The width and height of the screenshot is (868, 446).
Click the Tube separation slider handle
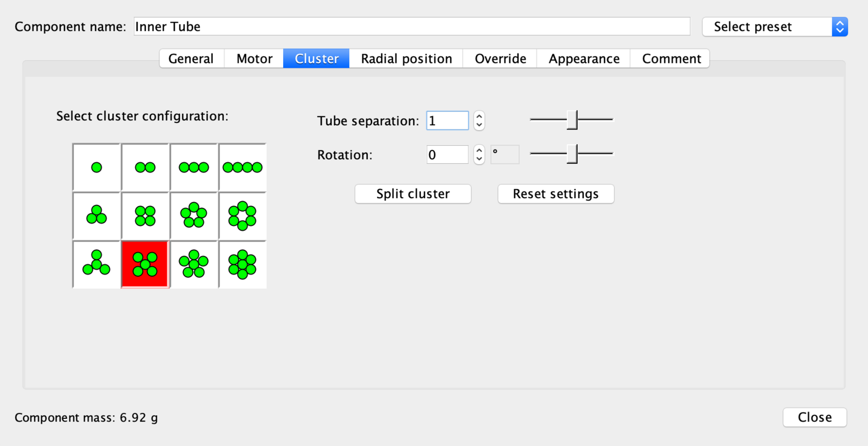[572, 120]
